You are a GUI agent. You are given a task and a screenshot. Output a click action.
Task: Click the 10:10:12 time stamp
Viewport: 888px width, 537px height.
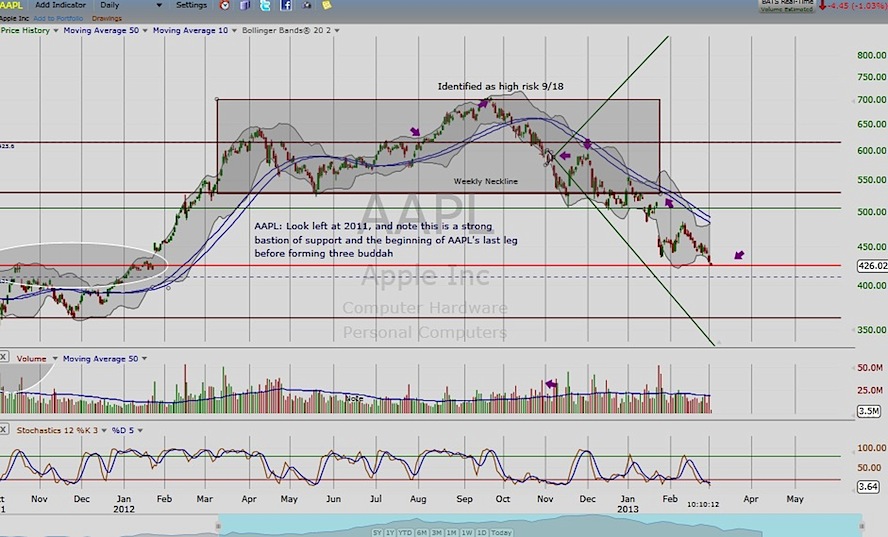[703, 504]
